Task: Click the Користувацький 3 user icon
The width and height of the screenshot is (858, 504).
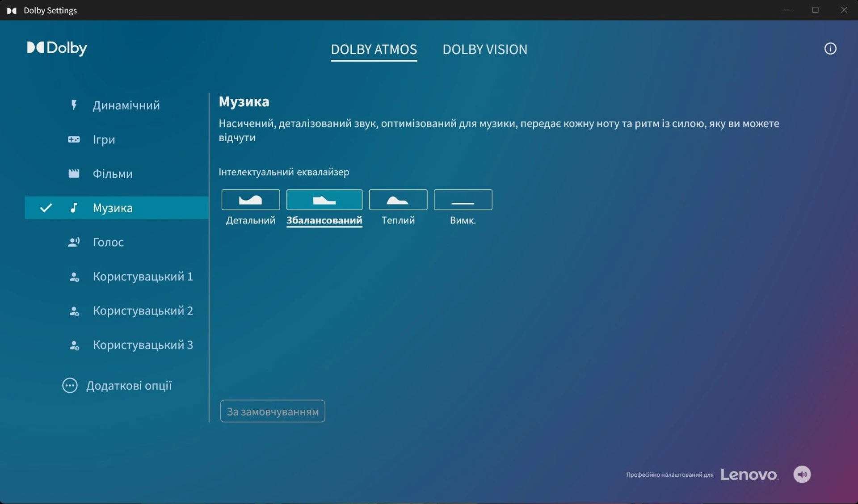Action: coord(74,345)
